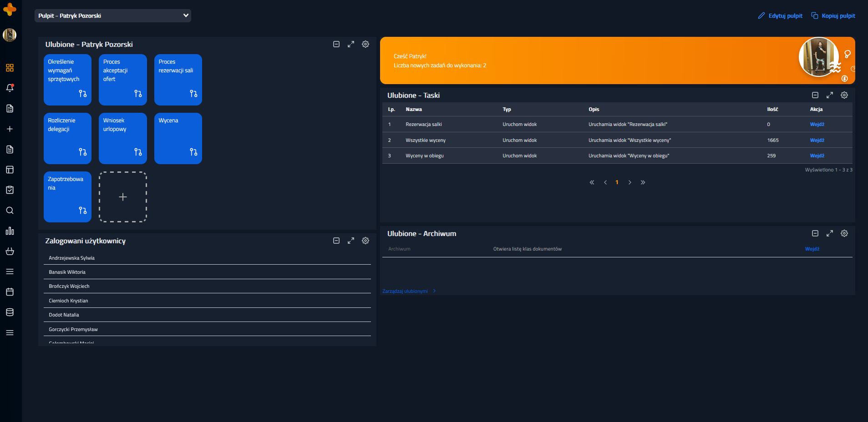Click Edytuj pulpit

(x=780, y=15)
